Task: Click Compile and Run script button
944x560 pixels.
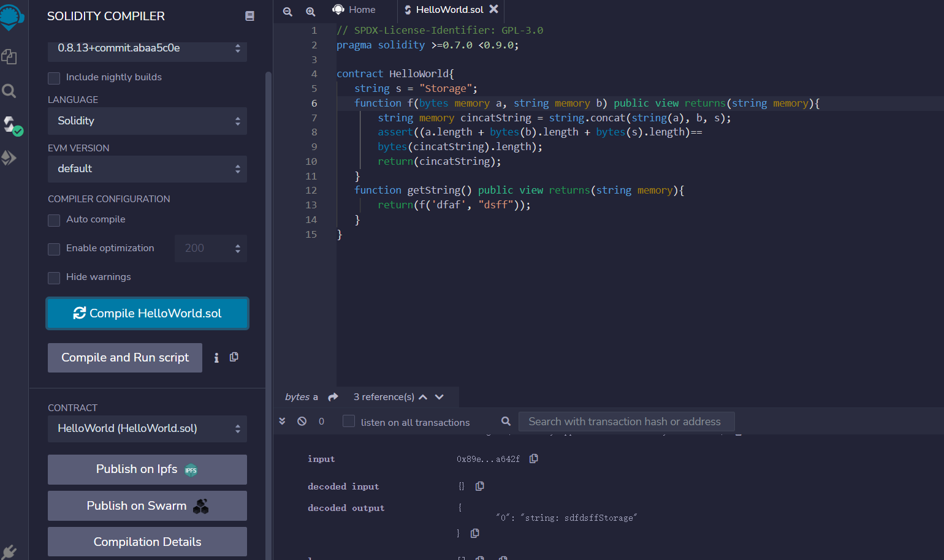Action: click(125, 358)
